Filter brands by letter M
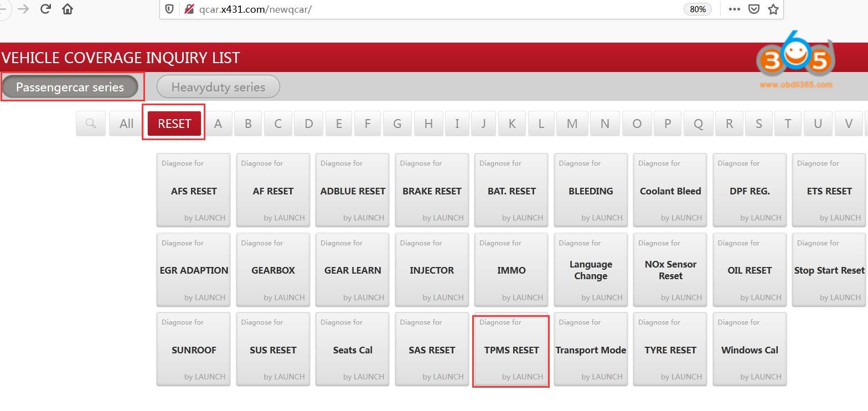Viewport: 868px width, 411px height. tap(572, 124)
